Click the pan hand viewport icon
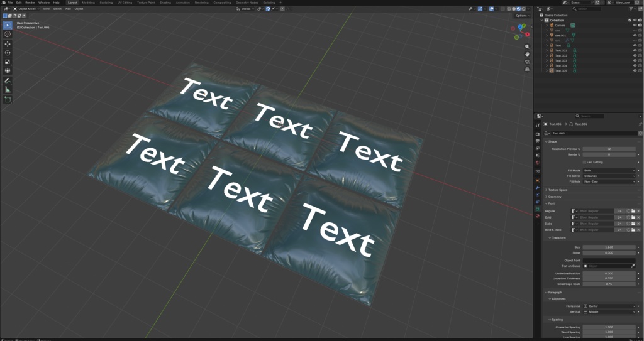Image resolution: width=644 pixels, height=341 pixels. [x=528, y=54]
